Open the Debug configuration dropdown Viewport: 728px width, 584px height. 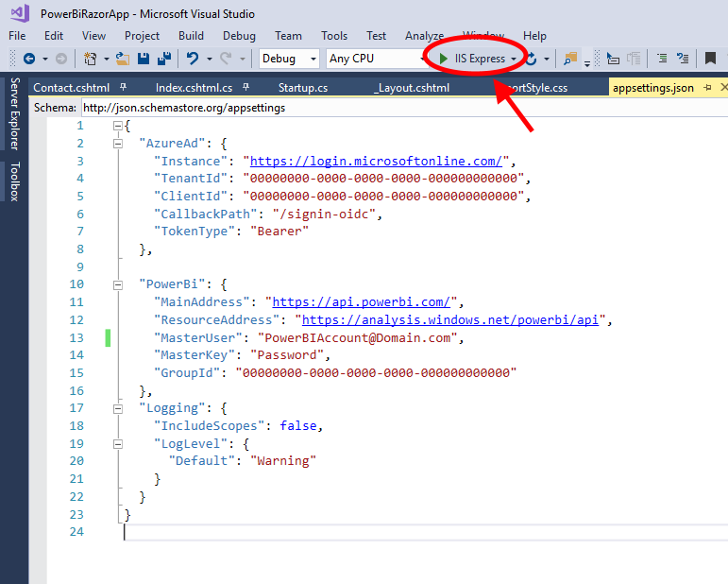tap(289, 59)
